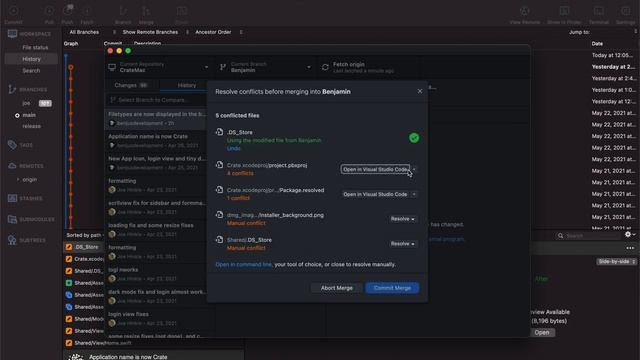Viewport: 640px width, 360px height.
Task: Click Undo link under .DS_Store
Action: point(233,149)
